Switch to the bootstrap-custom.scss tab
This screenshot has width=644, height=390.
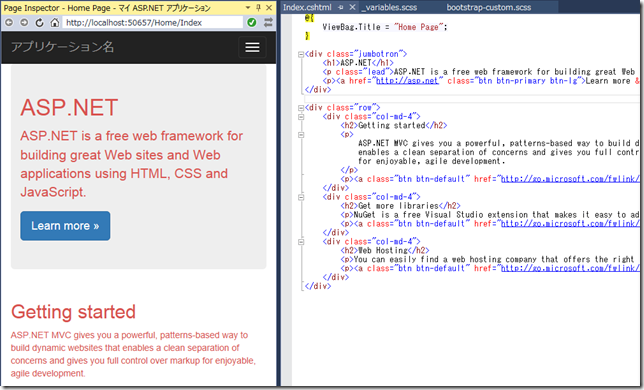coord(489,7)
